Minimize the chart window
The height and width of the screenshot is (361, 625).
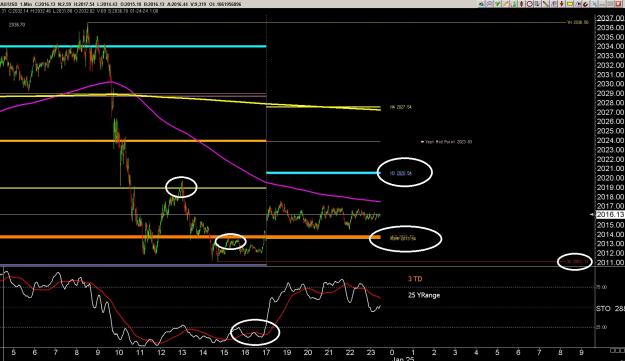point(602,4)
